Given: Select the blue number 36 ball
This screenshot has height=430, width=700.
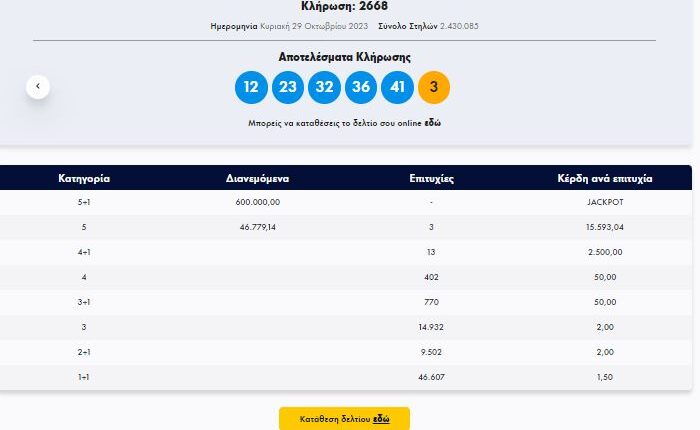Looking at the screenshot, I should (x=361, y=87).
